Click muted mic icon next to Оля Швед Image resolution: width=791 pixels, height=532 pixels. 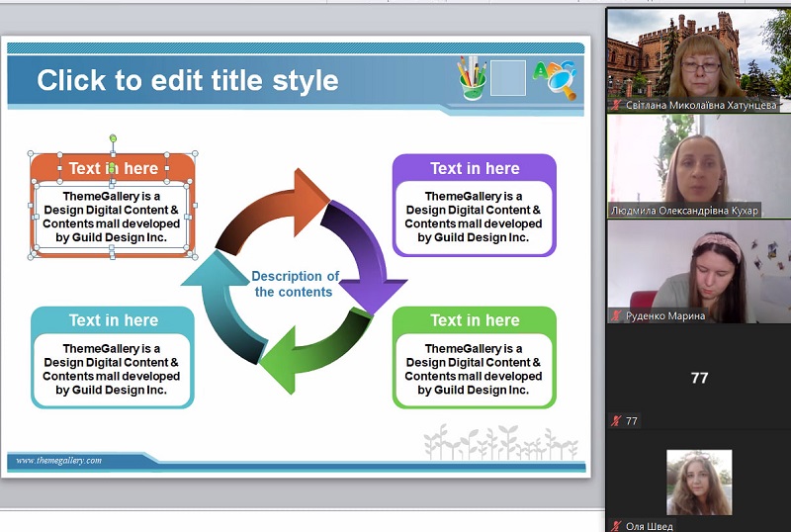click(615, 526)
